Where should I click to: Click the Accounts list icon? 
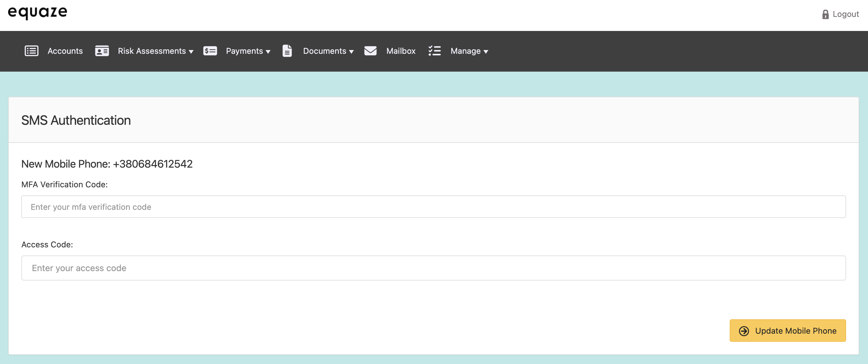pyautogui.click(x=31, y=51)
